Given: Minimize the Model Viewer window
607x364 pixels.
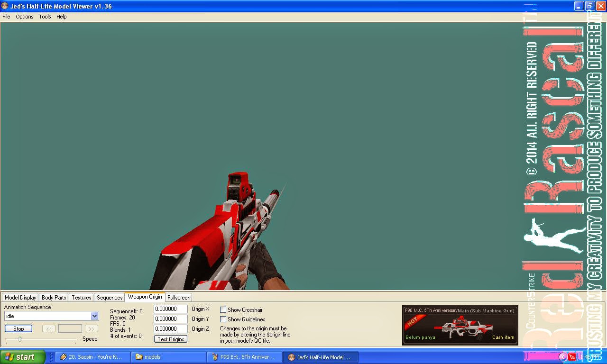Looking at the screenshot, I should coord(579,6).
